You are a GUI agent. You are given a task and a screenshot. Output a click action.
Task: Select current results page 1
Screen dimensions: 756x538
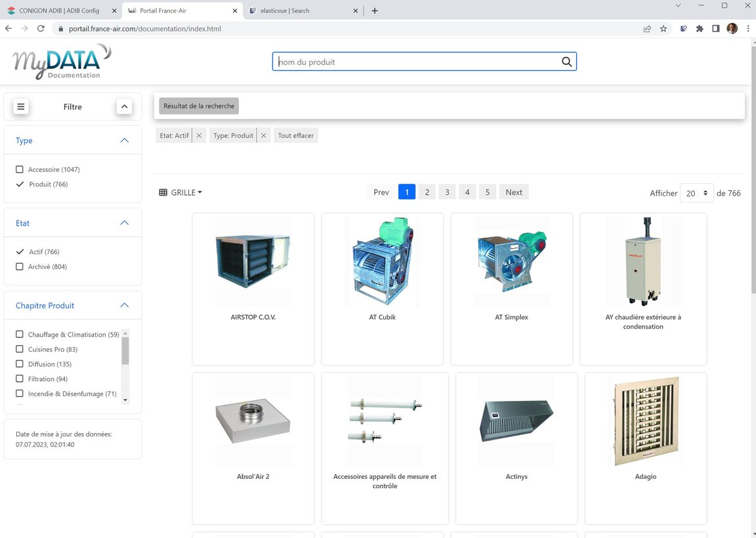[x=406, y=192]
